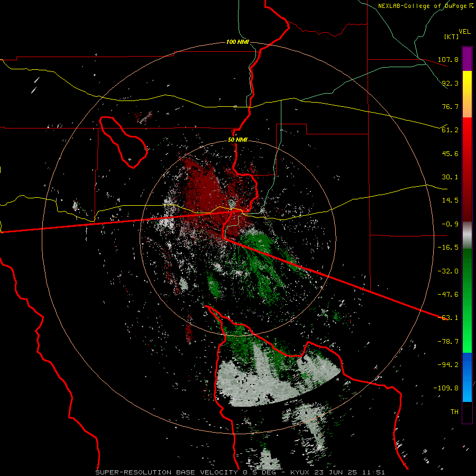
Task: Pick the black TH segment of the color bar
Action: pos(467,413)
